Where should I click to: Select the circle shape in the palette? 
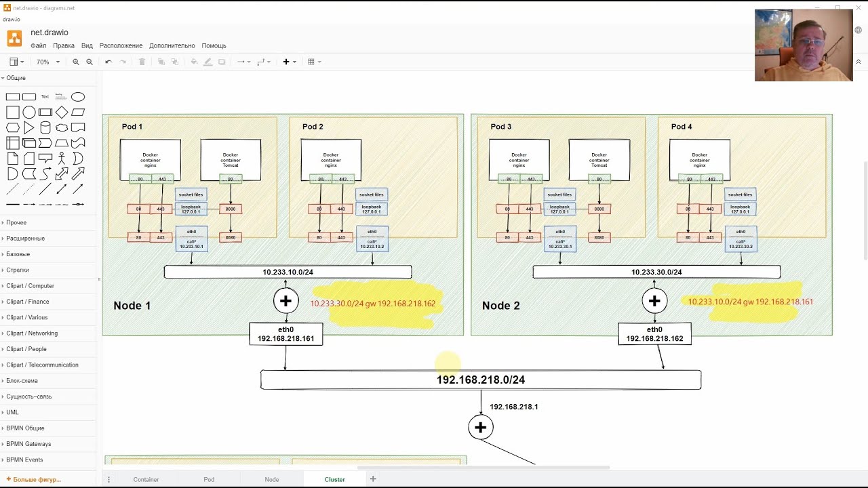pyautogui.click(x=29, y=113)
